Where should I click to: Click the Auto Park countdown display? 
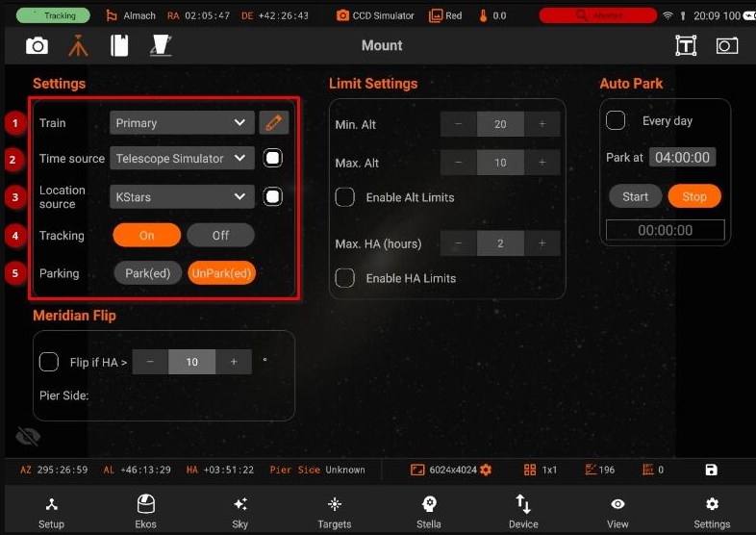pyautogui.click(x=665, y=230)
